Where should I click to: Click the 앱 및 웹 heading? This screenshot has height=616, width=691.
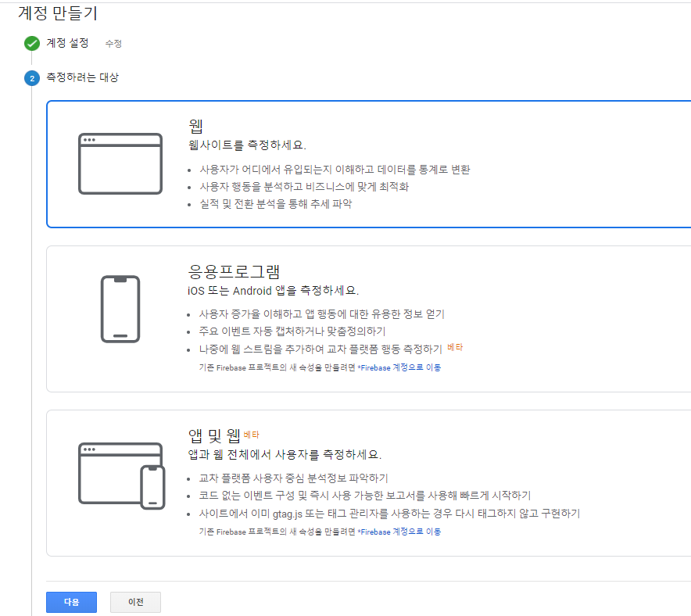214,435
